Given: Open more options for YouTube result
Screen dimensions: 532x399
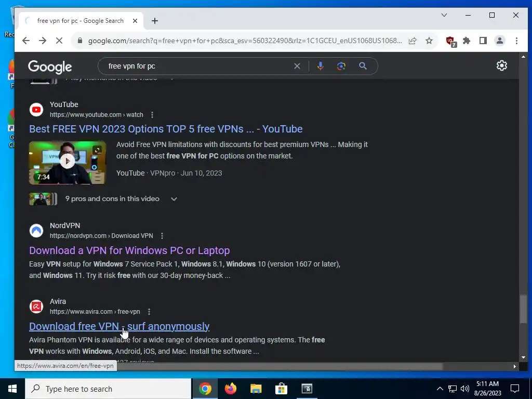Looking at the screenshot, I should tap(152, 115).
